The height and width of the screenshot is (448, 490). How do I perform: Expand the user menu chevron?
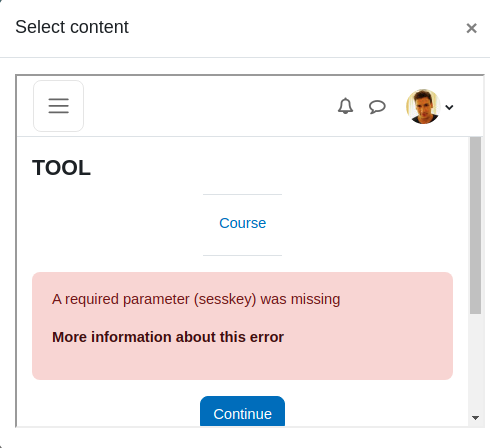point(449,107)
